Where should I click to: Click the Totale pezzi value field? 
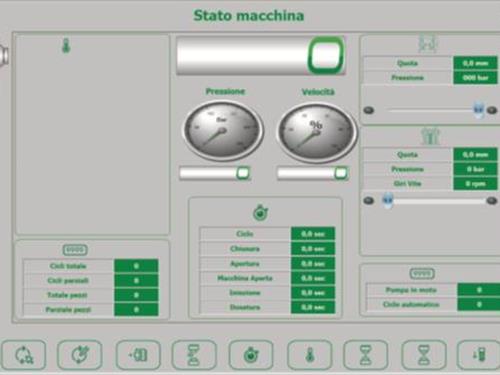pos(136,295)
